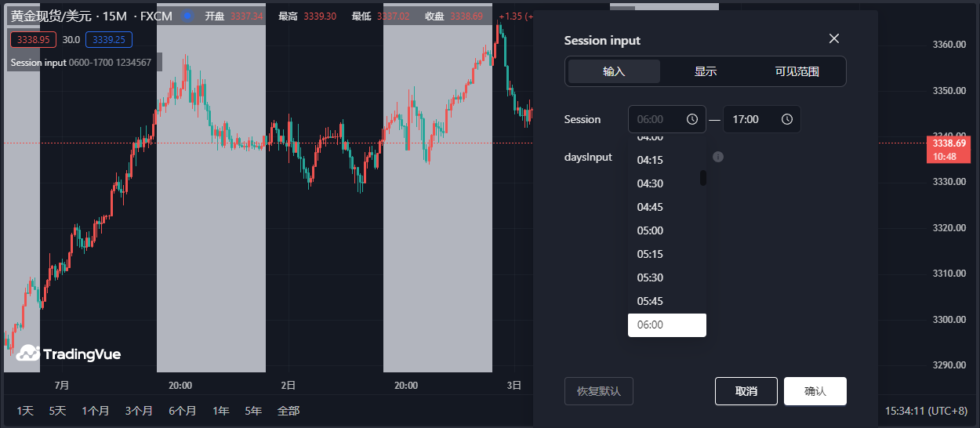Image resolution: width=980 pixels, height=428 pixels.
Task: Open the 可见范围 tab
Action: click(x=797, y=71)
